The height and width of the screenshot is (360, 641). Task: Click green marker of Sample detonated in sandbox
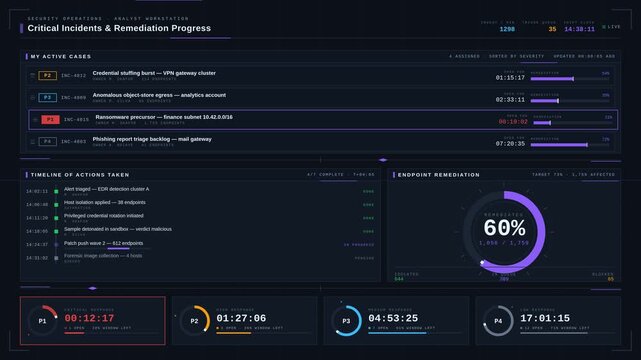pos(56,231)
